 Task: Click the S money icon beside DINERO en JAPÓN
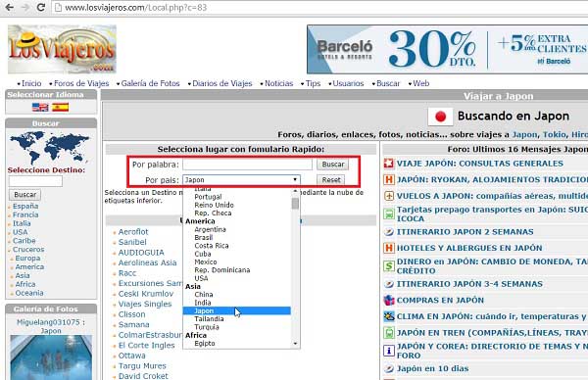(389, 266)
